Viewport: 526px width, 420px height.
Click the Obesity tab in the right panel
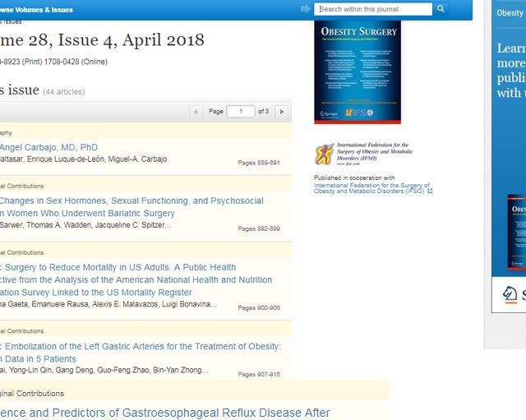coord(510,13)
